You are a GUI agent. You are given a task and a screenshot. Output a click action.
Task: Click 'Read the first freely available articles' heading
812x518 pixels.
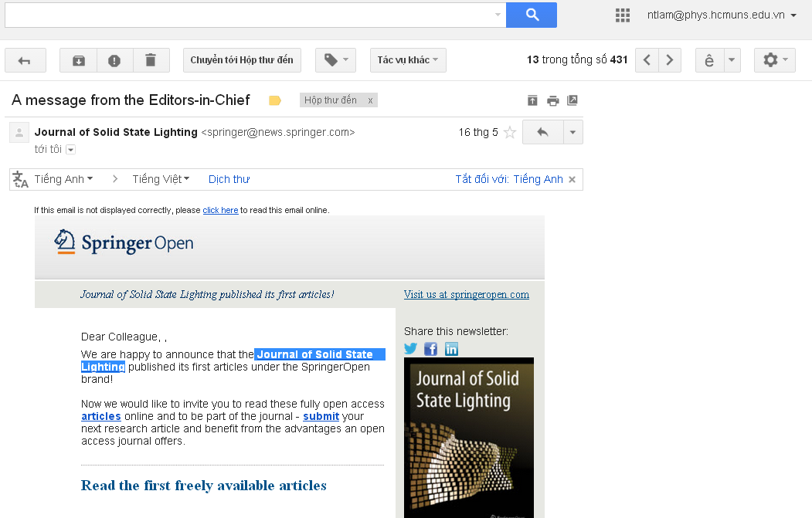[203, 486]
